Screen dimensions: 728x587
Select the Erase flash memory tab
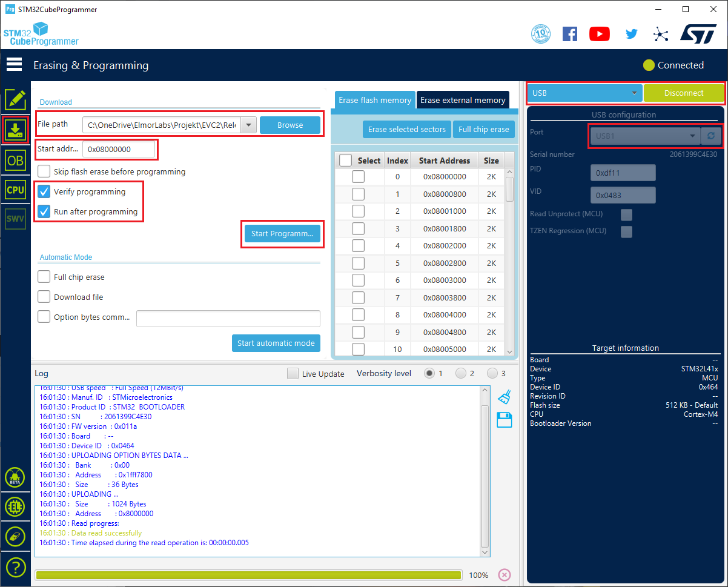[375, 100]
